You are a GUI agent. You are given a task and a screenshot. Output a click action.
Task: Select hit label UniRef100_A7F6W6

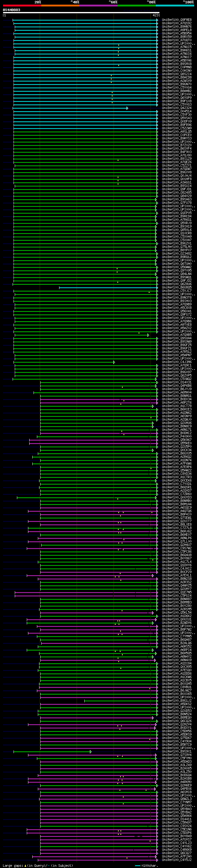pos(177,463)
